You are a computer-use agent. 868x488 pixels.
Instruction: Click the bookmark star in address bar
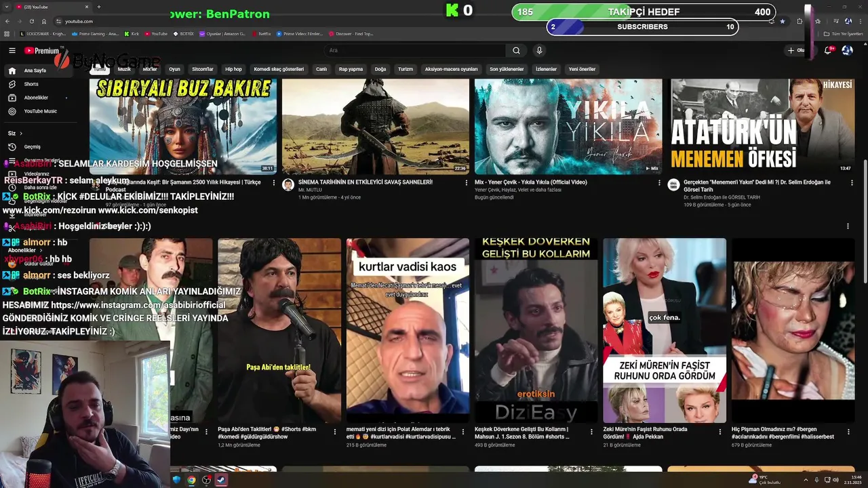(x=783, y=21)
